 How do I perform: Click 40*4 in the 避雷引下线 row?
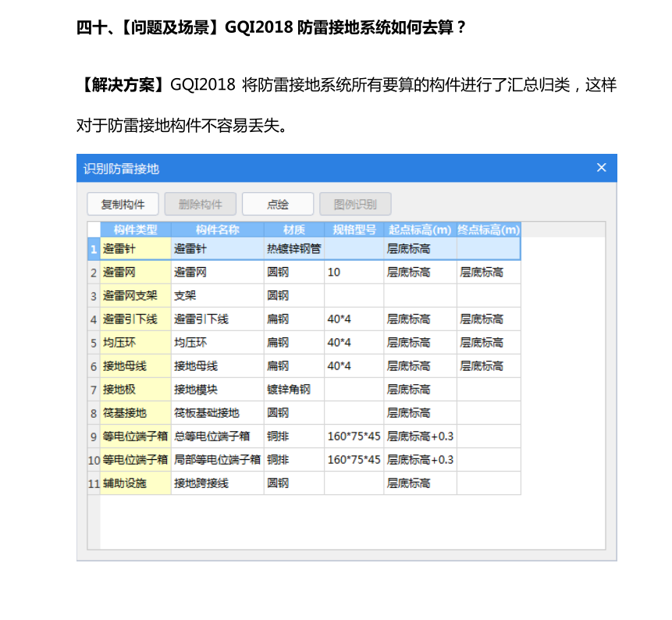pyautogui.click(x=354, y=319)
